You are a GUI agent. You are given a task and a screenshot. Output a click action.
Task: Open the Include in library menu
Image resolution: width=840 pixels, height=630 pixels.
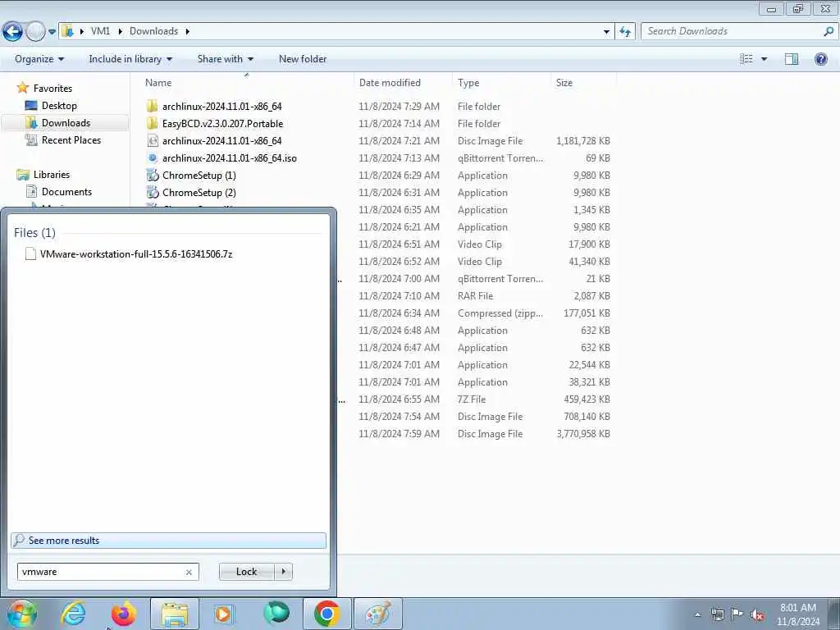pos(130,59)
